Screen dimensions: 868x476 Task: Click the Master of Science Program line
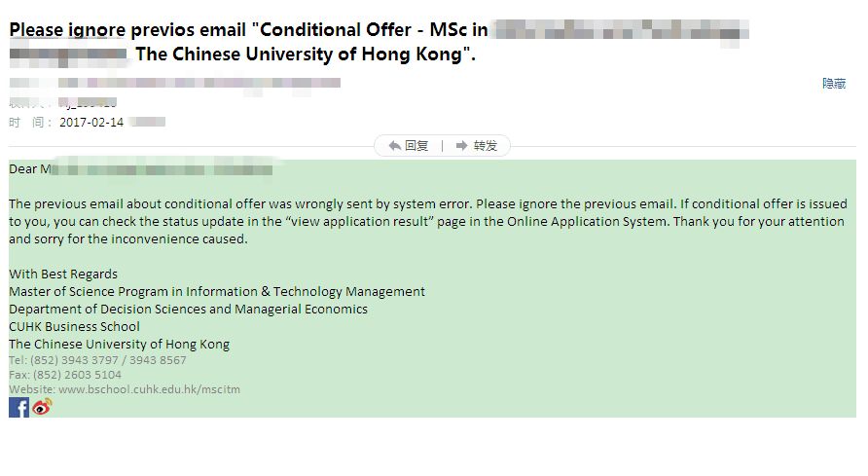217,292
